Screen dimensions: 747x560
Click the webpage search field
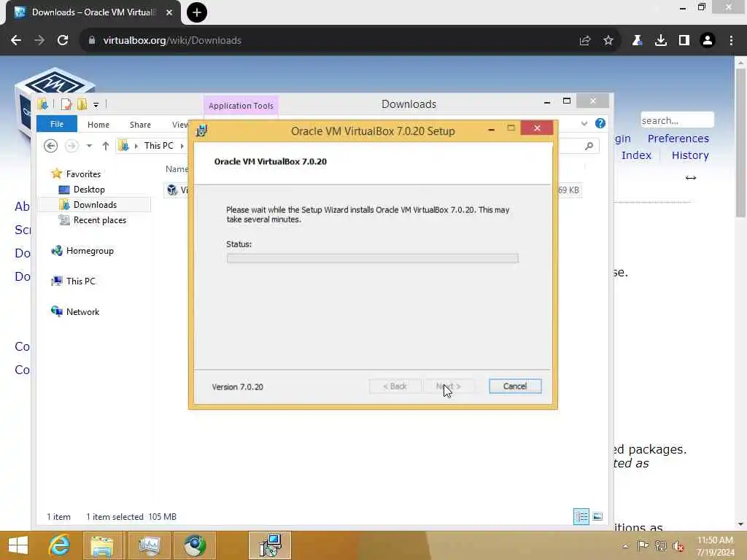(x=677, y=120)
